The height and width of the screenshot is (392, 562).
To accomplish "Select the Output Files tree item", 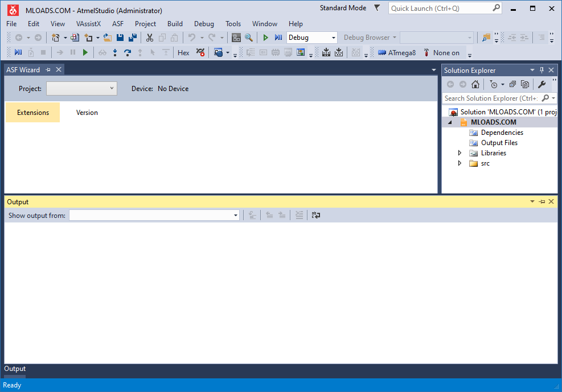I will pos(499,143).
